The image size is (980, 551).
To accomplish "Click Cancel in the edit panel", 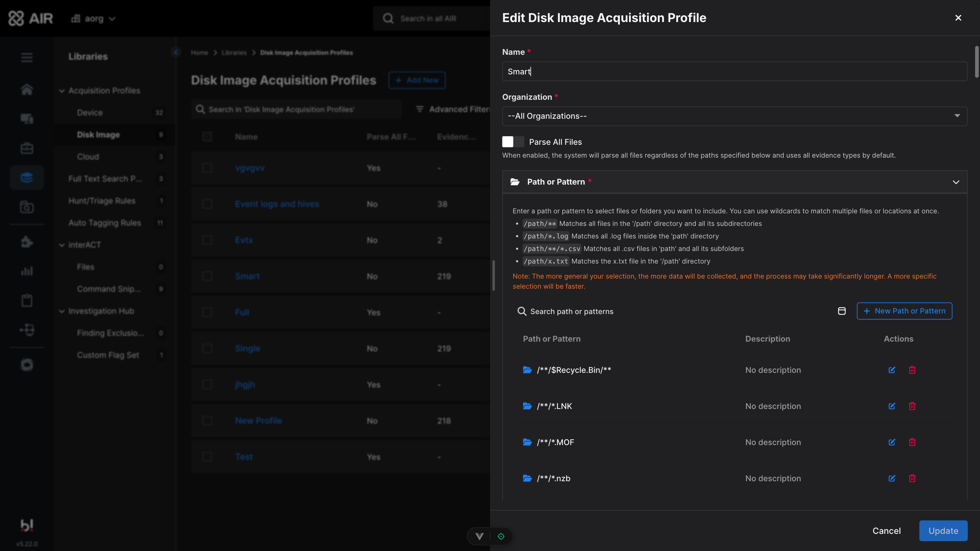I will point(886,530).
